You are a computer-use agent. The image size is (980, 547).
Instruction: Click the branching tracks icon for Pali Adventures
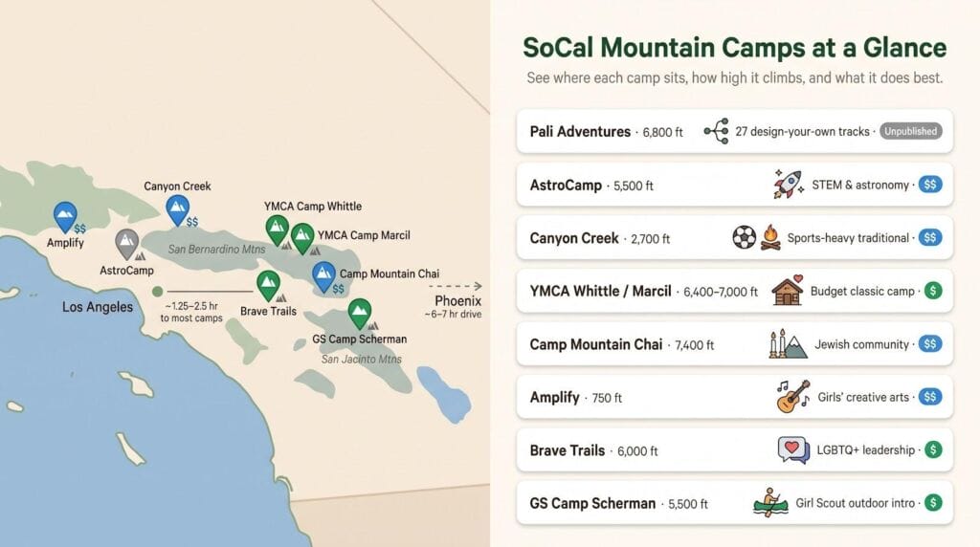click(716, 131)
